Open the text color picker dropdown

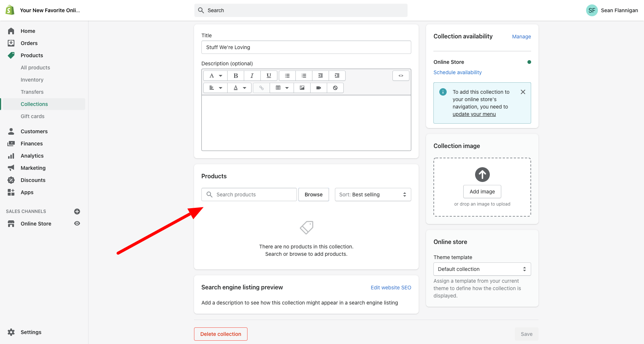tap(239, 88)
